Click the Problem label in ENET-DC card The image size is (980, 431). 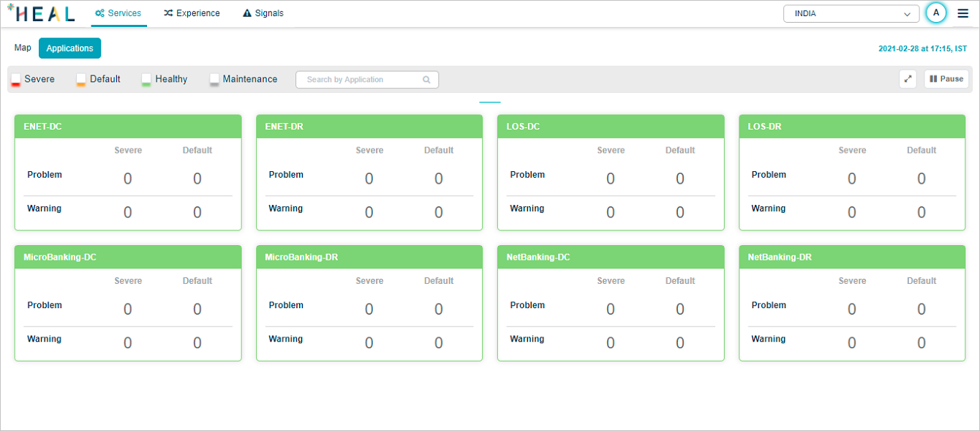pyautogui.click(x=45, y=175)
